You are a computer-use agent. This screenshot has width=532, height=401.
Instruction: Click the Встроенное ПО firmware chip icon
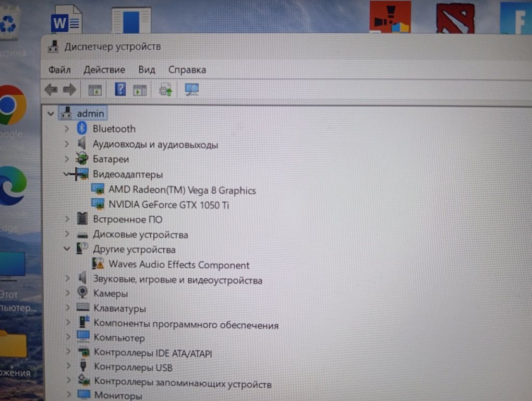[82, 219]
